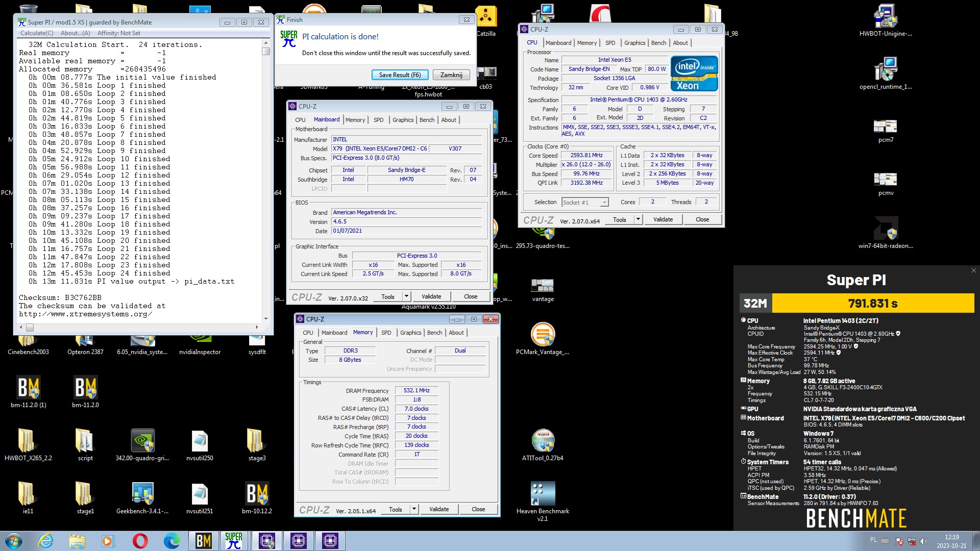Open the About...(A) menu in Super PI

point(75,33)
